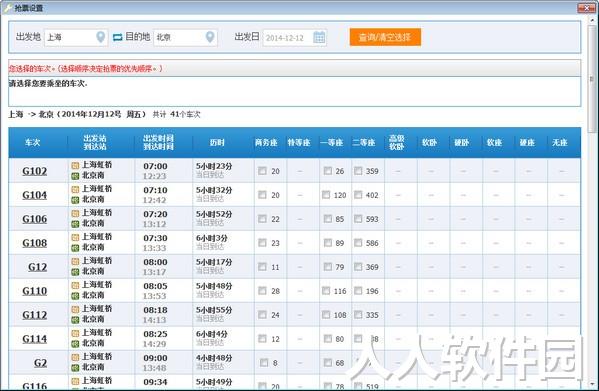The width and height of the screenshot is (599, 391).
Task: Click the 二等座 column header
Action: [364, 143]
